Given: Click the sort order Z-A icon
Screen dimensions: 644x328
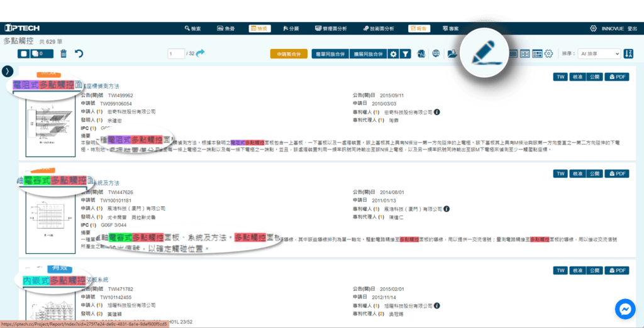Looking at the screenshot, I should pos(628,54).
